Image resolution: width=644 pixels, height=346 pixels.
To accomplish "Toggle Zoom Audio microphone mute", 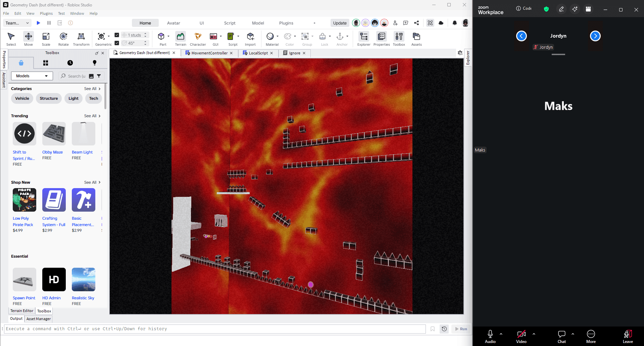I will point(490,336).
